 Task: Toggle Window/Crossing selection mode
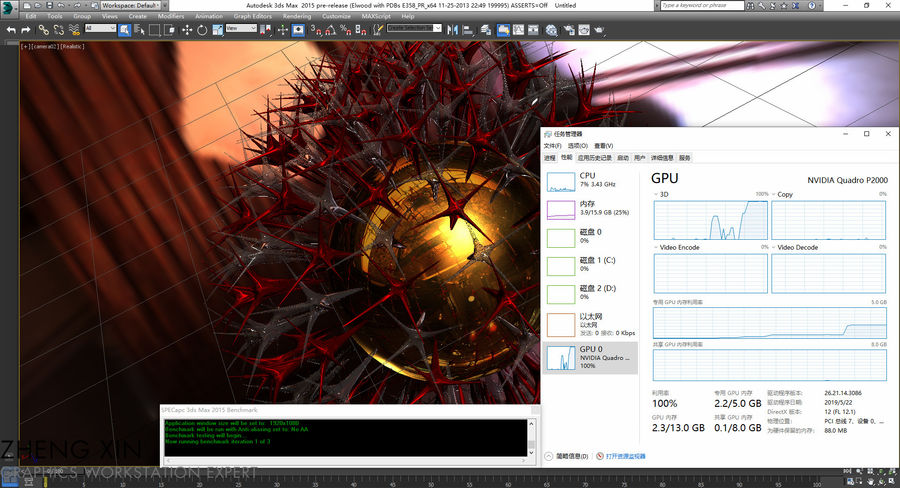(x=169, y=30)
